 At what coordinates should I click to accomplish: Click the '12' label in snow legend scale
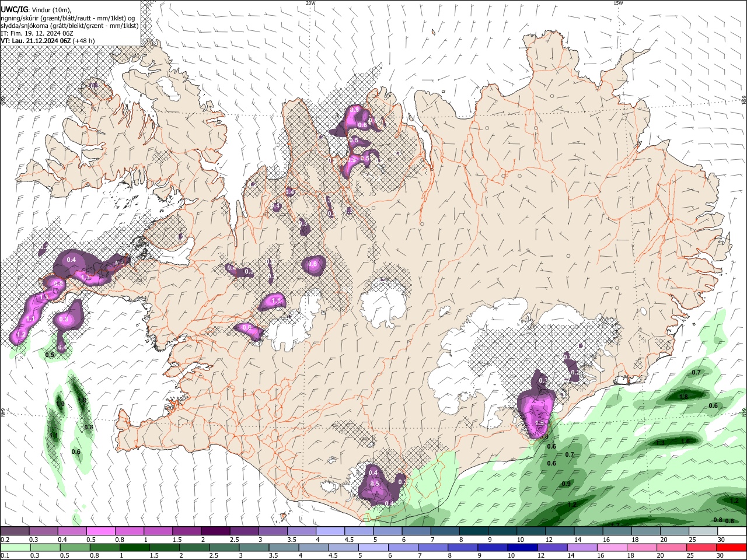click(x=550, y=540)
